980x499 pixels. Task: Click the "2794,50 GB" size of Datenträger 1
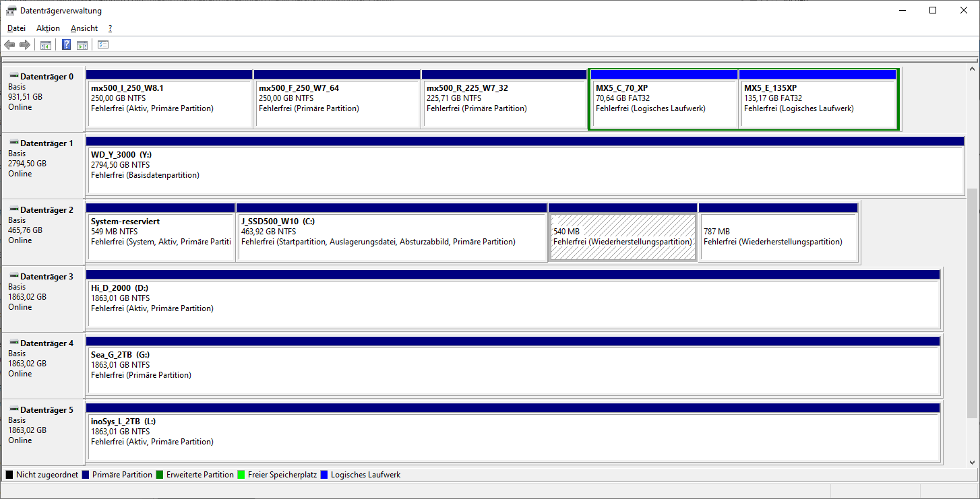click(27, 164)
